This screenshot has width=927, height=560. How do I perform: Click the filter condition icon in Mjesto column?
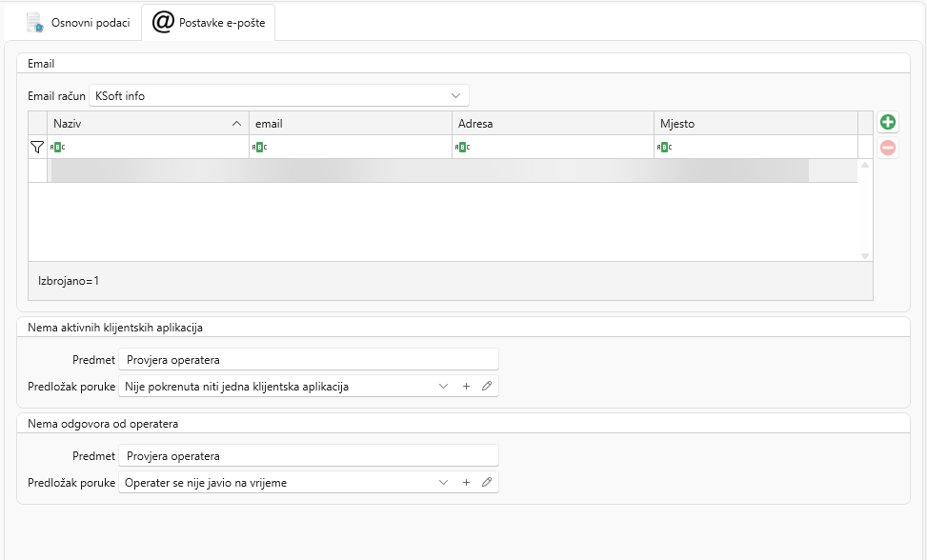(x=664, y=148)
